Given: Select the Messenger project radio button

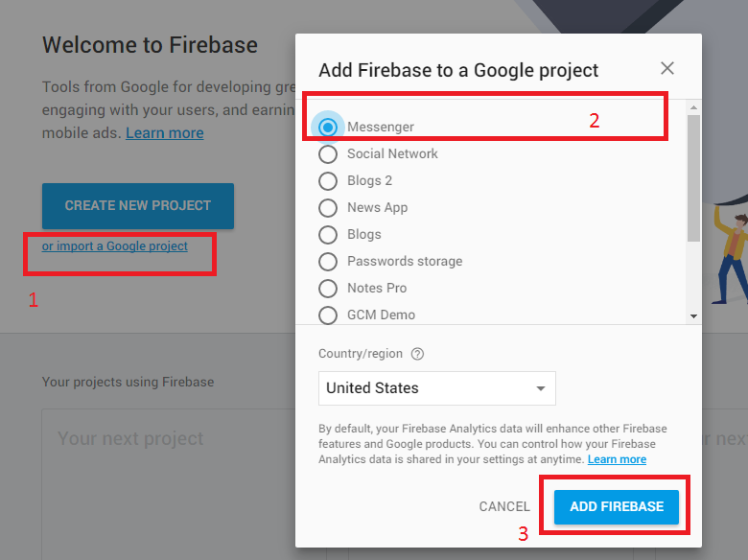Looking at the screenshot, I should pyautogui.click(x=328, y=127).
